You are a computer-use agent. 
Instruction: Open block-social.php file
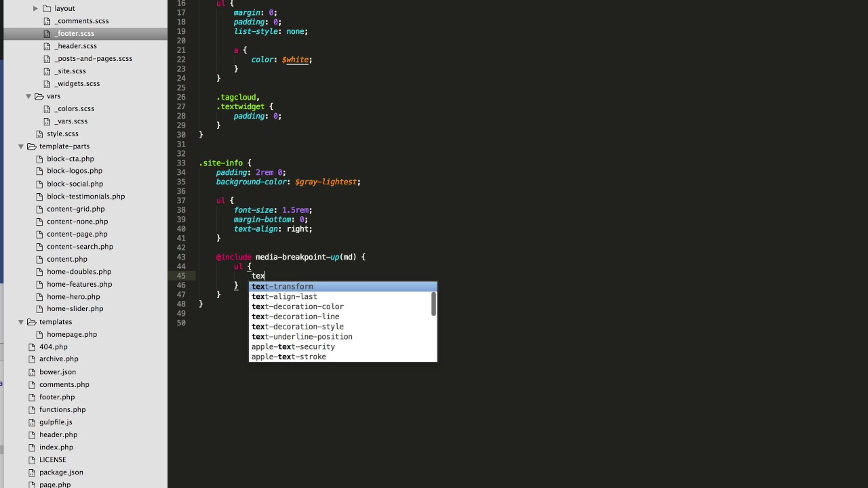(x=75, y=184)
